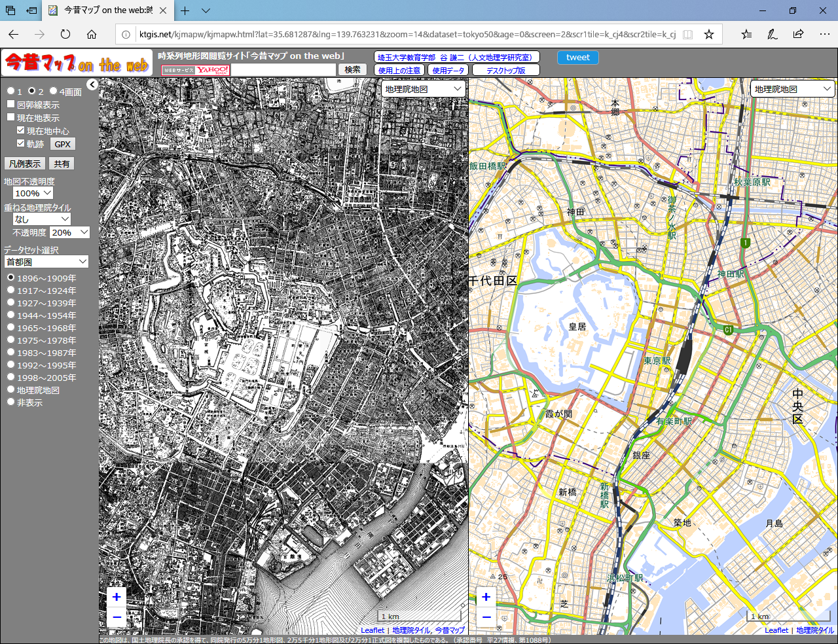This screenshot has width=838, height=644.
Task: Zoom out on the historical map
Action: (116, 616)
